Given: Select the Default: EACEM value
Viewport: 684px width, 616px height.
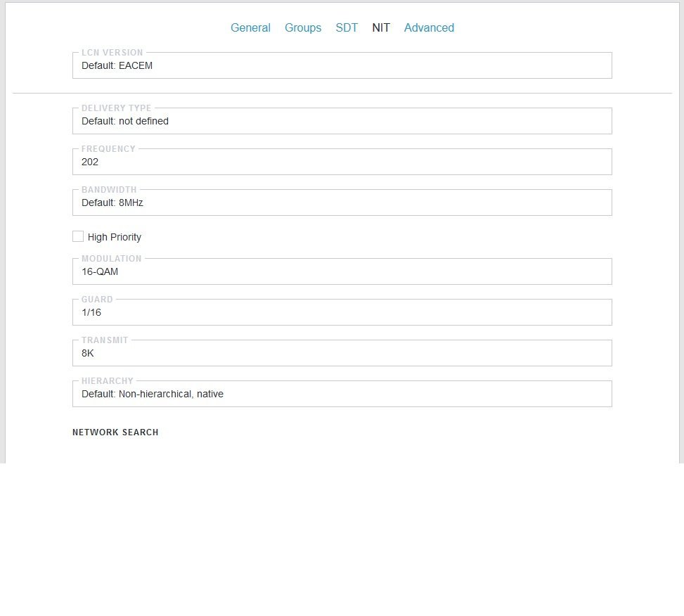Looking at the screenshot, I should (117, 65).
